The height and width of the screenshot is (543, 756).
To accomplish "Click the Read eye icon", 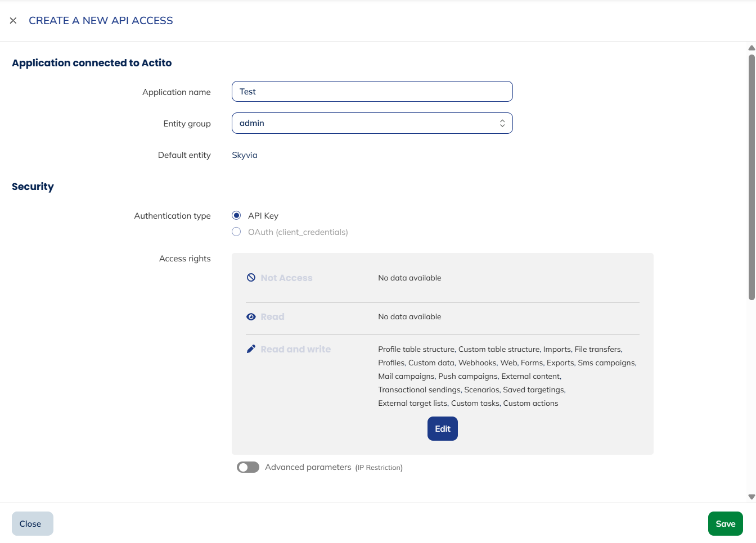I will 251,316.
